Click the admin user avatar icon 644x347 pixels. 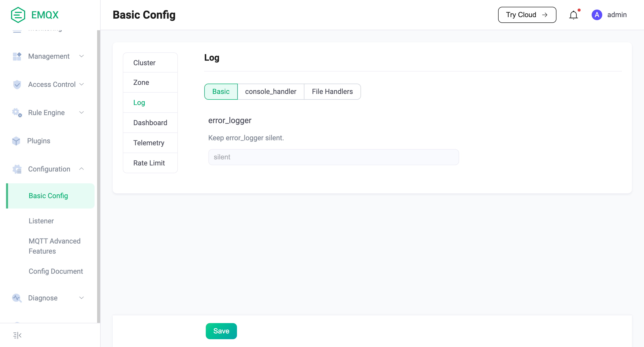pyautogui.click(x=597, y=15)
